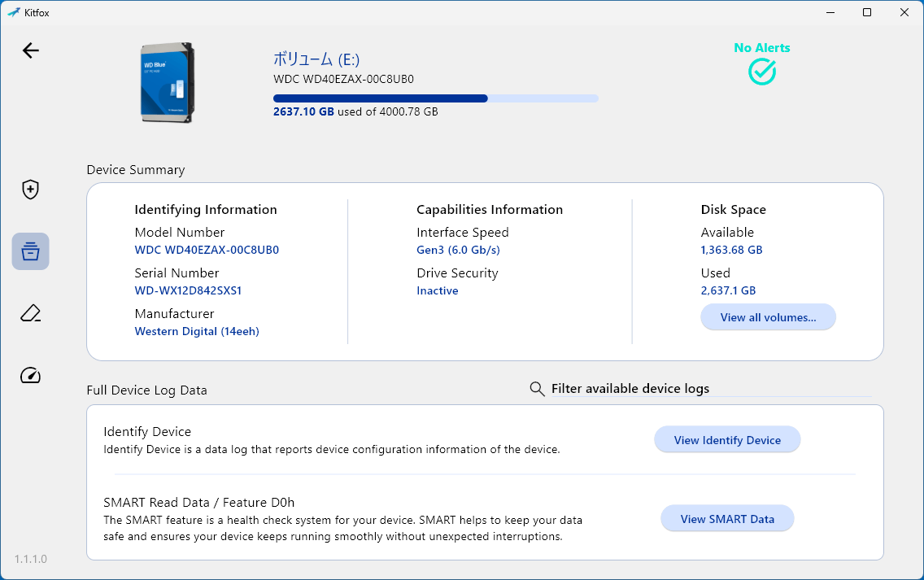This screenshot has height=580, width=924.
Task: Click available space 1,363.68 GB
Action: [x=731, y=250]
